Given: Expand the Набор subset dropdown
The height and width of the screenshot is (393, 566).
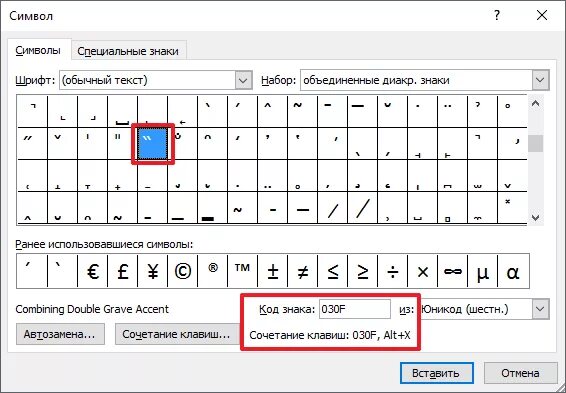Looking at the screenshot, I should click(540, 80).
